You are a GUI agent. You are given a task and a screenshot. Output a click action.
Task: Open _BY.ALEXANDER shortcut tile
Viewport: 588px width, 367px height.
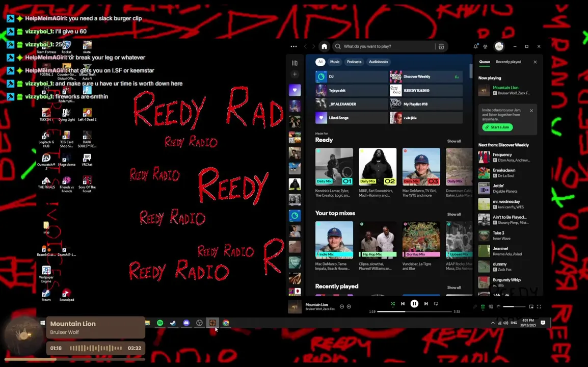pyautogui.click(x=351, y=104)
